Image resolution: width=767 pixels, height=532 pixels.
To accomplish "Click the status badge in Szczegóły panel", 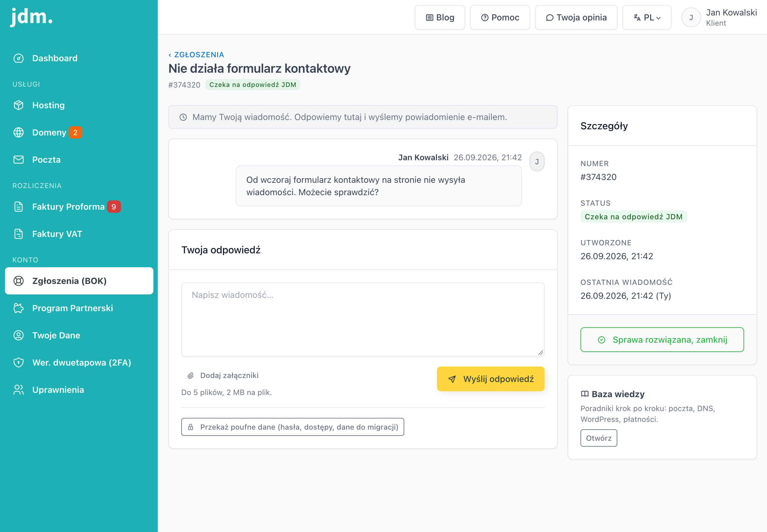I will 633,217.
